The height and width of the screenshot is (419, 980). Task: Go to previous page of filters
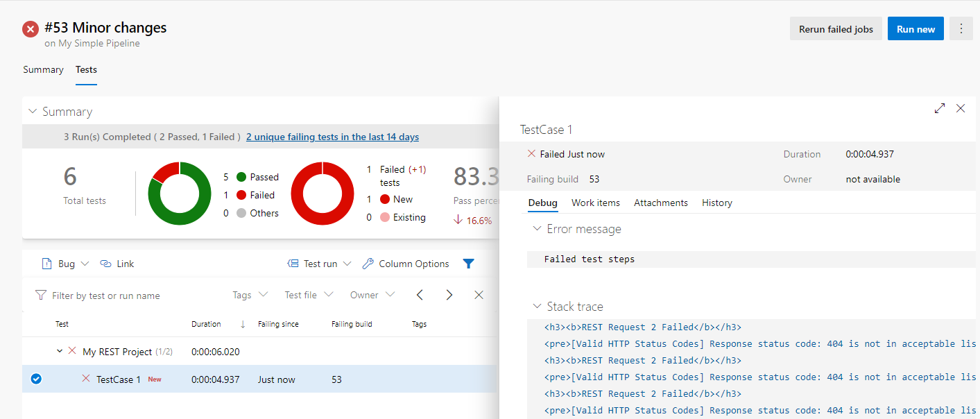point(420,295)
